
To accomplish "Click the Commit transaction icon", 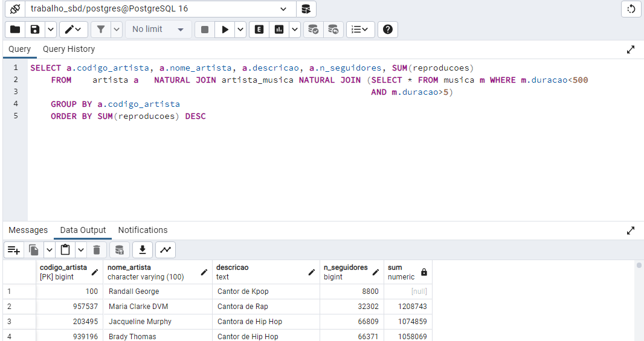I will [x=313, y=30].
